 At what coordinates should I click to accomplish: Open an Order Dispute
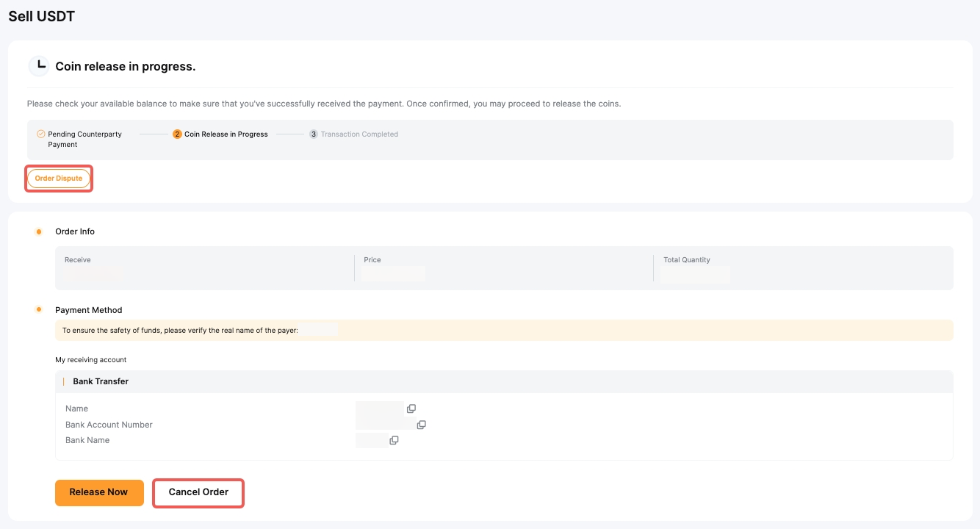pyautogui.click(x=59, y=179)
